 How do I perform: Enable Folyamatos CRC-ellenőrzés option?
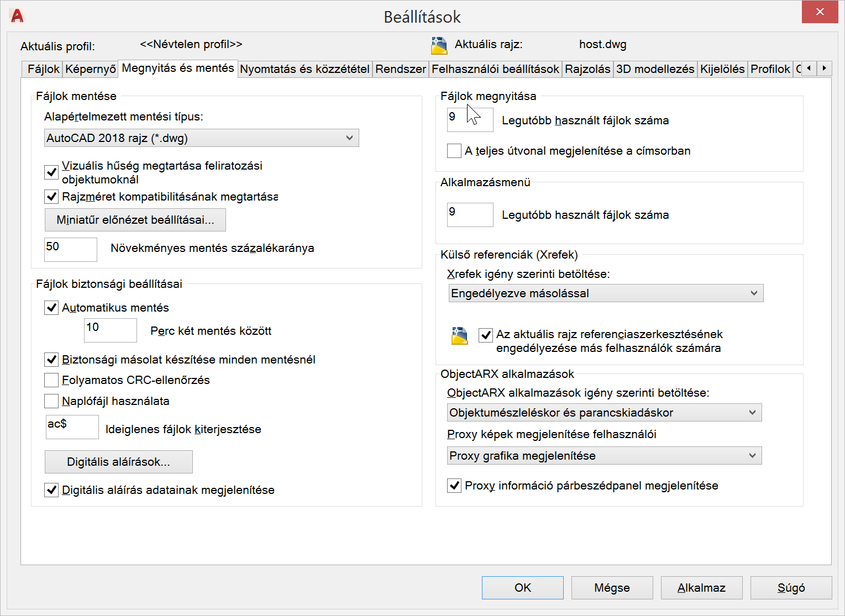click(52, 380)
